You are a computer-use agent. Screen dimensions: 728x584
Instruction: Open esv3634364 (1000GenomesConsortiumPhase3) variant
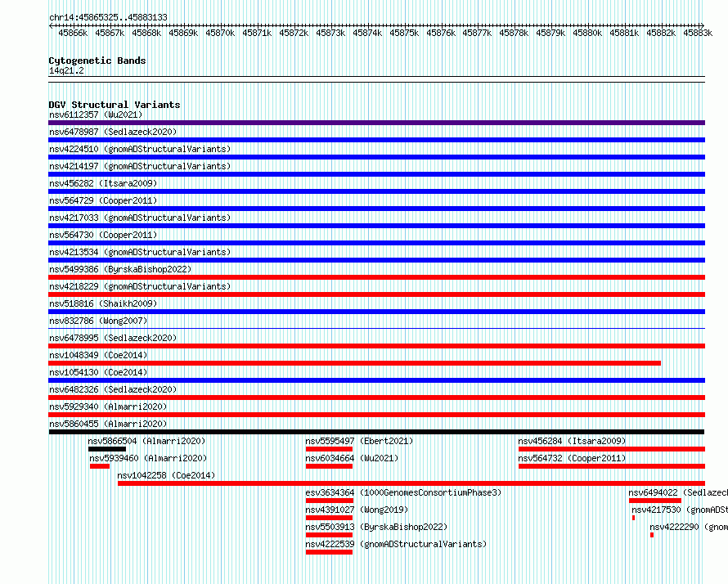(x=403, y=492)
